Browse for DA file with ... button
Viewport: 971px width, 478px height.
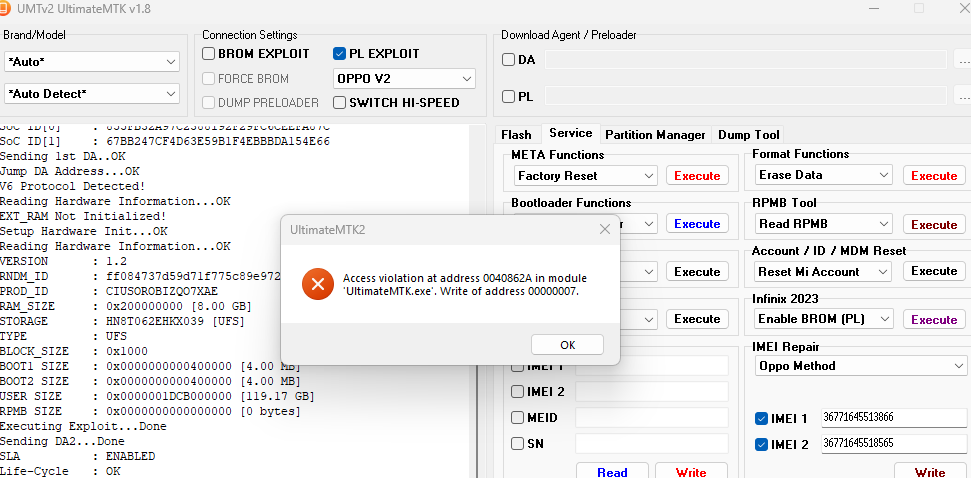(x=963, y=60)
